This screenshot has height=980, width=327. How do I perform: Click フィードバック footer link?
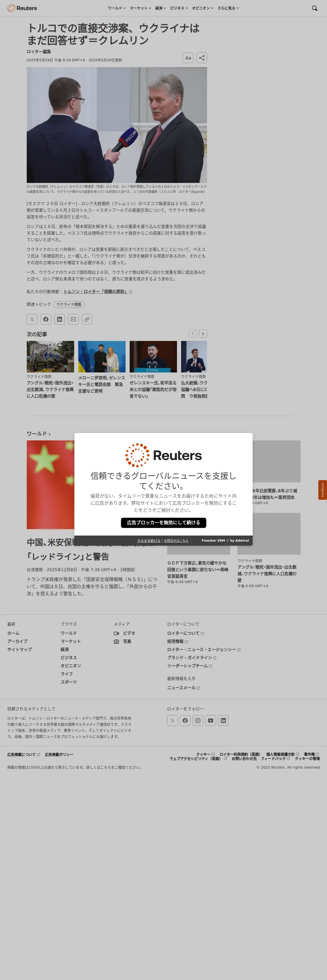[275, 759]
